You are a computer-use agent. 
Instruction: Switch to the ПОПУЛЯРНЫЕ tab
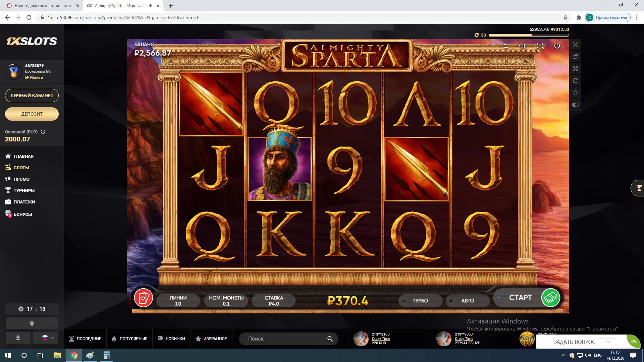tap(129, 339)
